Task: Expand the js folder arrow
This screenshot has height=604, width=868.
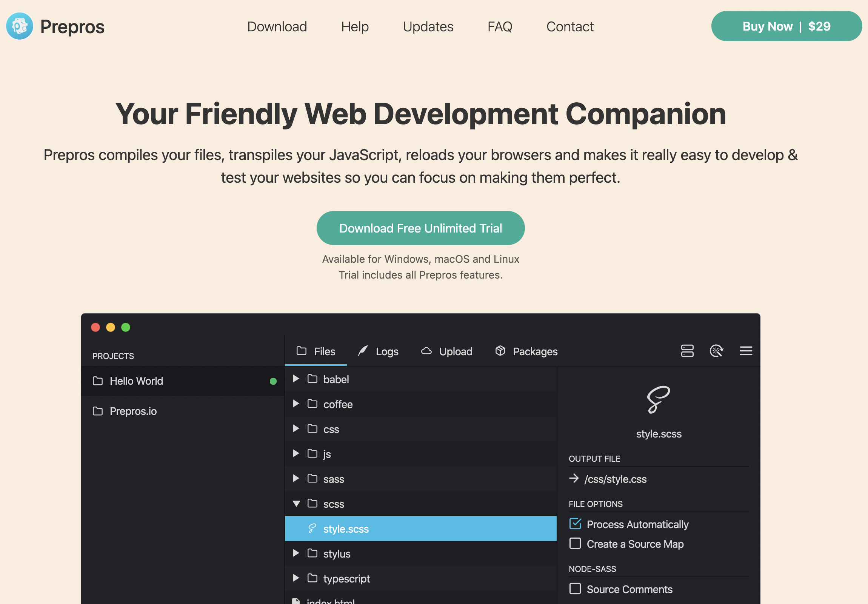Action: (x=296, y=453)
